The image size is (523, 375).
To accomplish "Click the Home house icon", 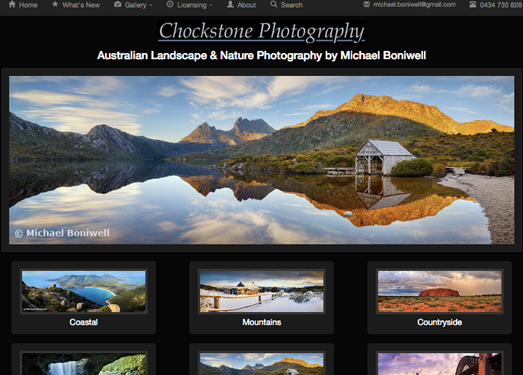I will [x=12, y=4].
